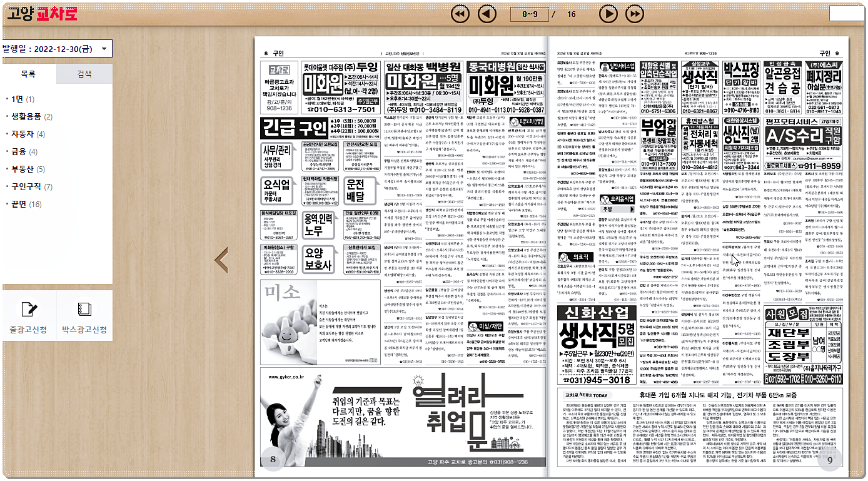Open the publication date dropdown 2022-12-30
Viewport: 868px width, 481px height.
(56, 48)
